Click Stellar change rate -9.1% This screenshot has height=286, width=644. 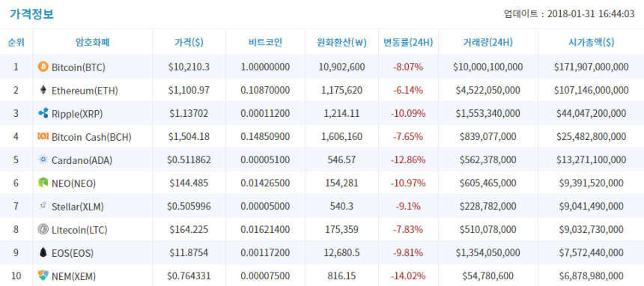pos(408,207)
